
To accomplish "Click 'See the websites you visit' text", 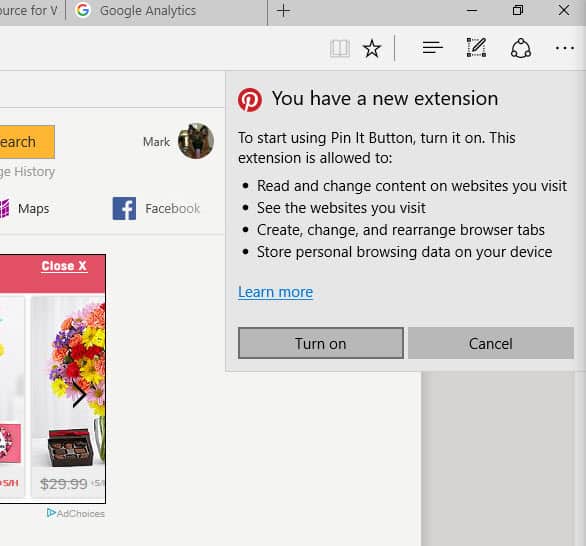I will 341,208.
